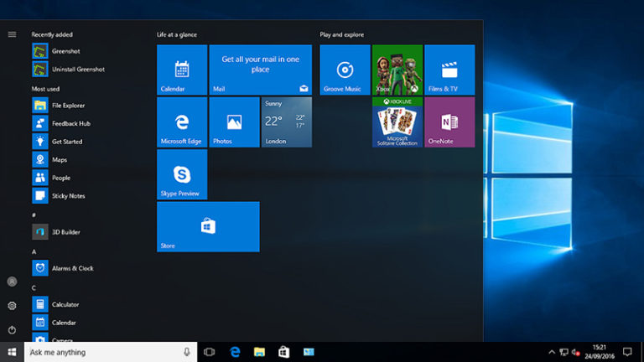This screenshot has height=362, width=644.
Task: Show hidden system tray icons
Action: click(x=552, y=352)
